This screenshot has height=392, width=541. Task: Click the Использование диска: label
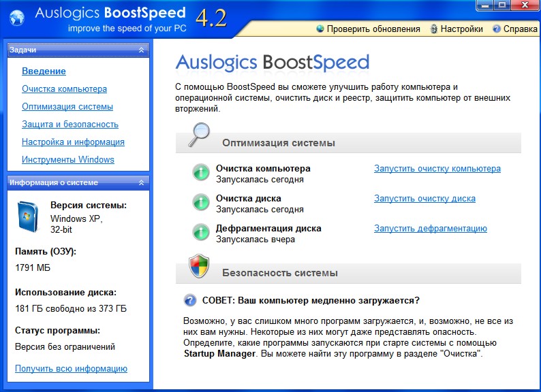(65, 293)
